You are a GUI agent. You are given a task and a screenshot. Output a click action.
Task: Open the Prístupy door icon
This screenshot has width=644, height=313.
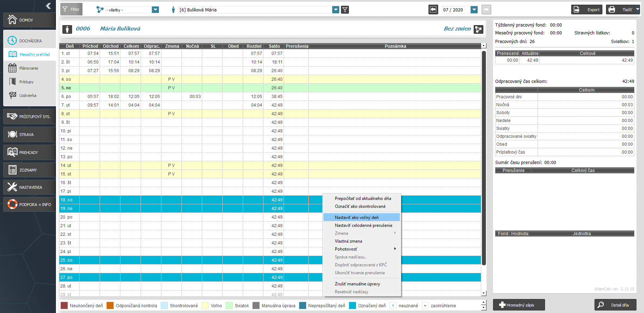coord(13,81)
